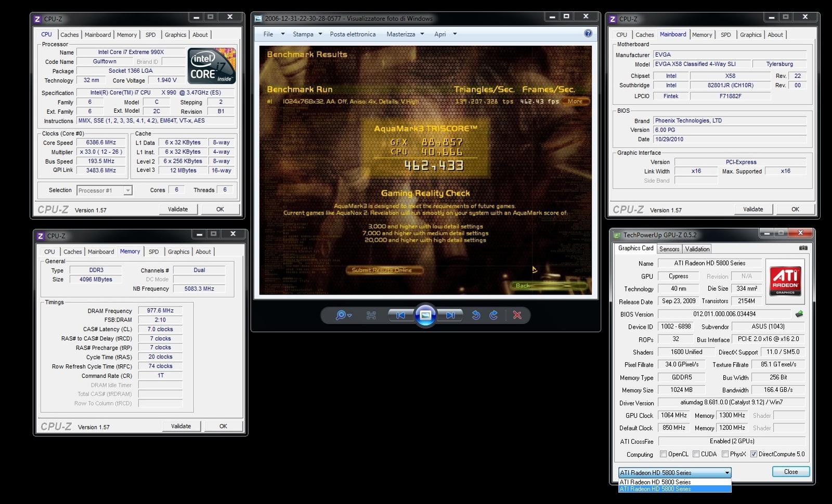Open Graphics tab in CPU-Z Mainboard window
This screenshot has width=832, height=504.
pos(750,35)
